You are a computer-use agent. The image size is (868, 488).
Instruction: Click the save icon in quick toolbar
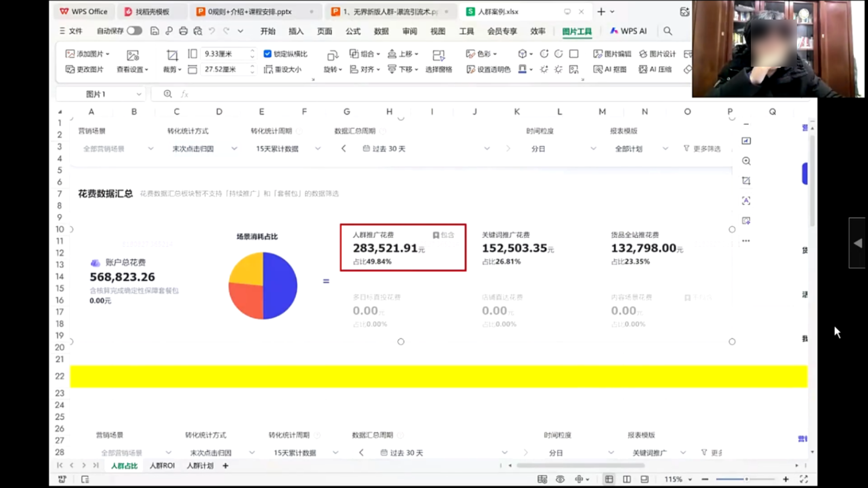tap(155, 31)
